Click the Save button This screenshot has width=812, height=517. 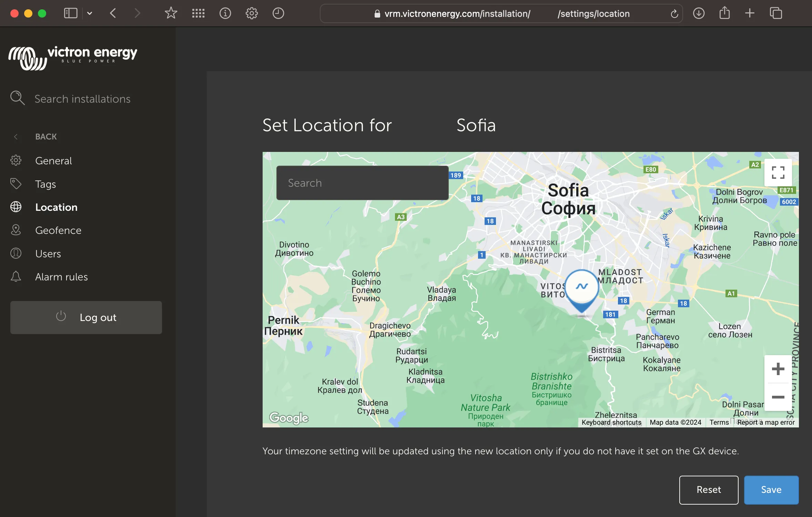[771, 490]
